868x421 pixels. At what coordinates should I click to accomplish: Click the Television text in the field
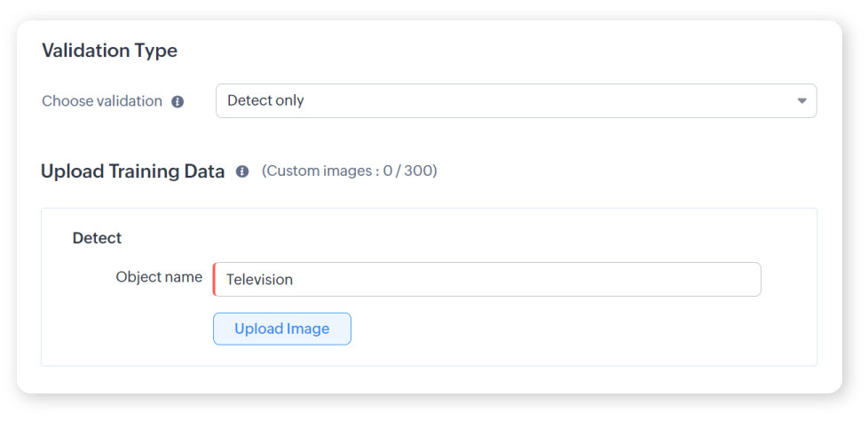(259, 280)
